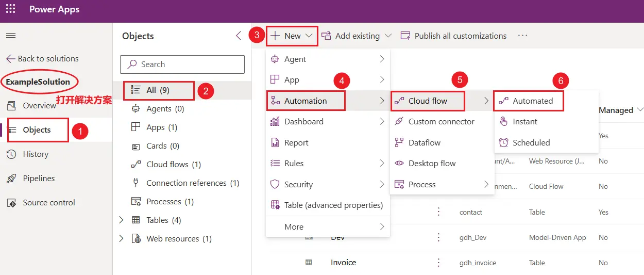The height and width of the screenshot is (275, 644).
Task: Choose Instant cloud flow
Action: coord(546,122)
